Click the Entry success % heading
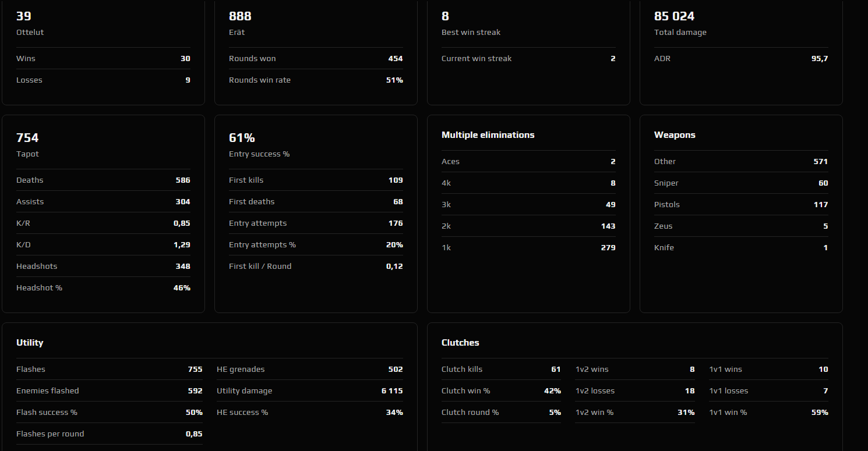The height and width of the screenshot is (451, 868). [259, 154]
